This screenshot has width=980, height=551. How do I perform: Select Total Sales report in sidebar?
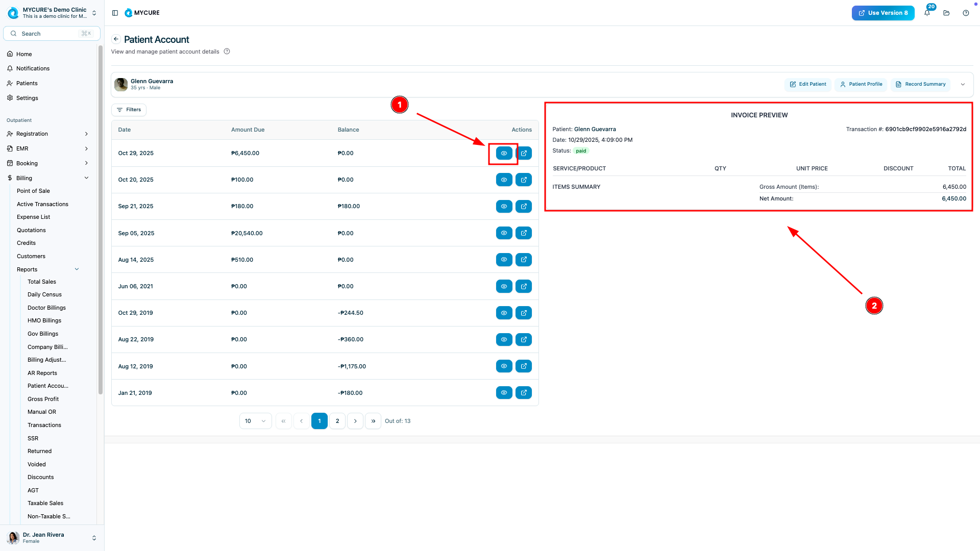point(42,282)
